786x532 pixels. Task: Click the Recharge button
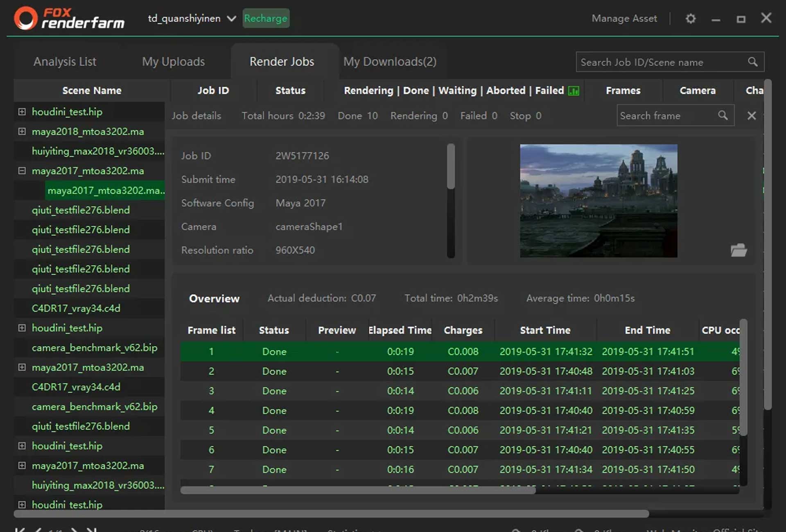[266, 18]
